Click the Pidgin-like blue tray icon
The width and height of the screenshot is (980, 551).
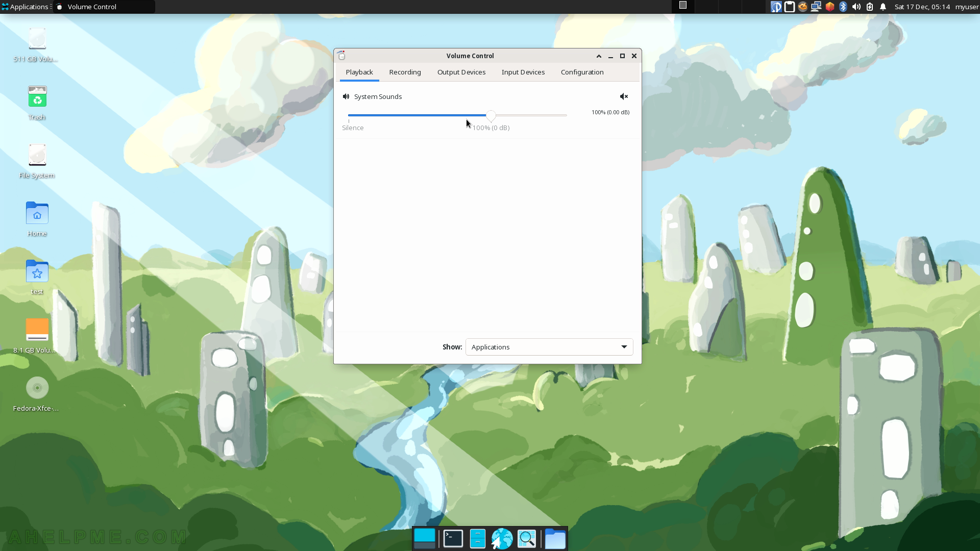(x=776, y=7)
